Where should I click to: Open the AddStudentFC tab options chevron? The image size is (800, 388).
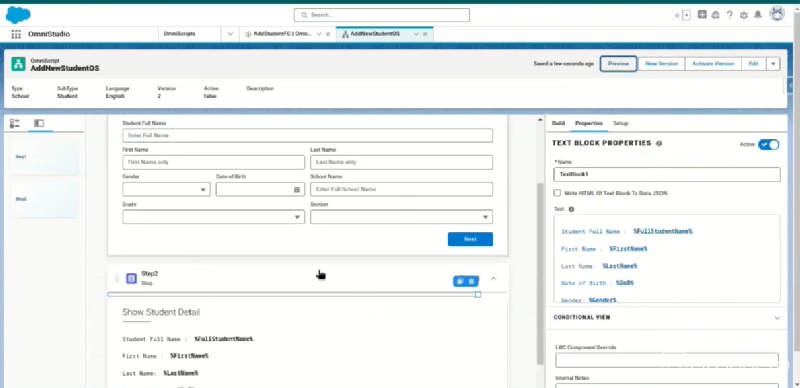(x=319, y=34)
